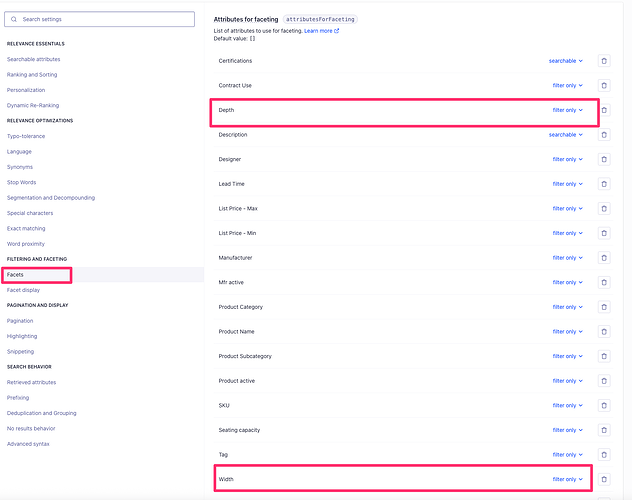Viewport: 632px width, 500px height.
Task: Expand Depth filter only dropdown
Action: coord(567,110)
